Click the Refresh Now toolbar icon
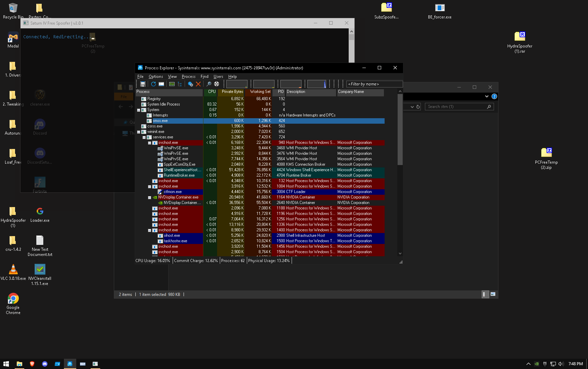The width and height of the screenshot is (588, 369). coord(153,84)
